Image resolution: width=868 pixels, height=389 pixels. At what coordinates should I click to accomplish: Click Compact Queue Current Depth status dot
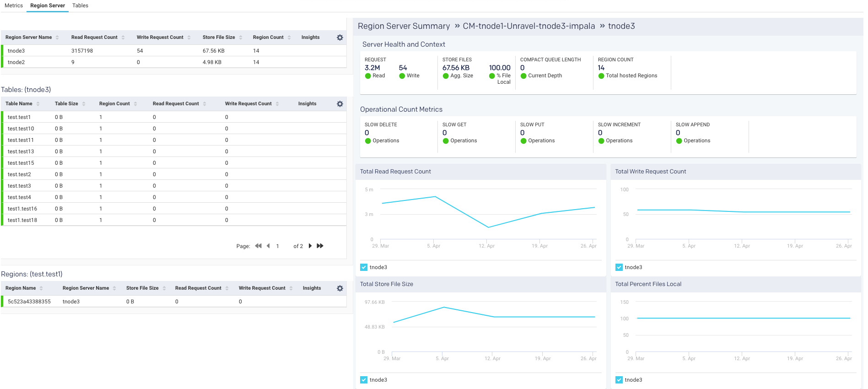[x=523, y=76]
